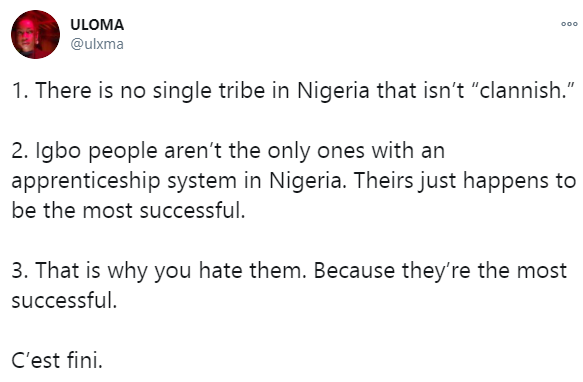Click the word "single" in first sentence

point(182,91)
